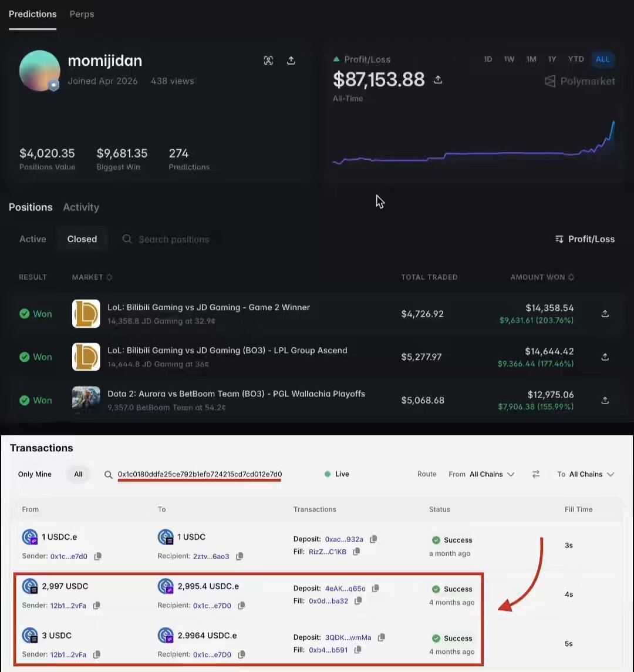
Task: Open sender link 0x1c...e7d0
Action: (x=69, y=556)
